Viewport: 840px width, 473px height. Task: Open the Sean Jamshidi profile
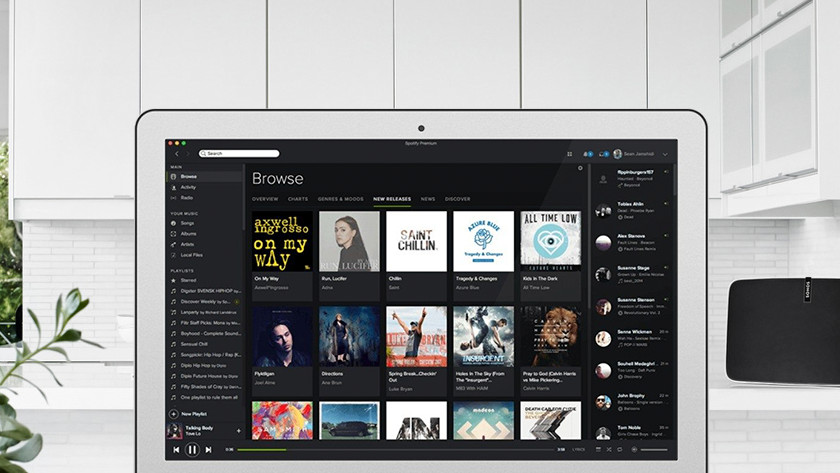pyautogui.click(x=634, y=154)
